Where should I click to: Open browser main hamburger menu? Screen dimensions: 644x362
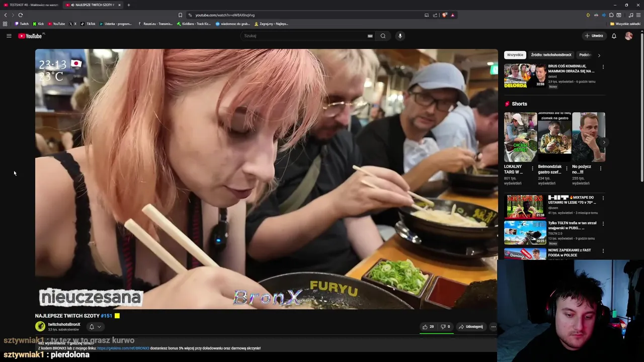tap(638, 15)
